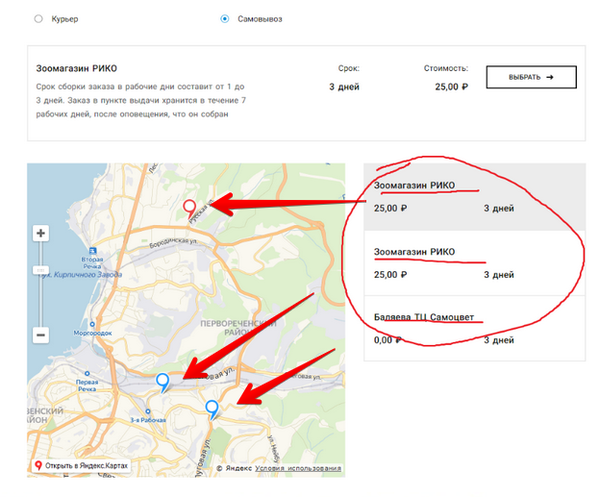Image resolution: width=600 pixels, height=497 pixels.
Task: Click the Первореченский район map label
Action: pyautogui.click(x=238, y=328)
